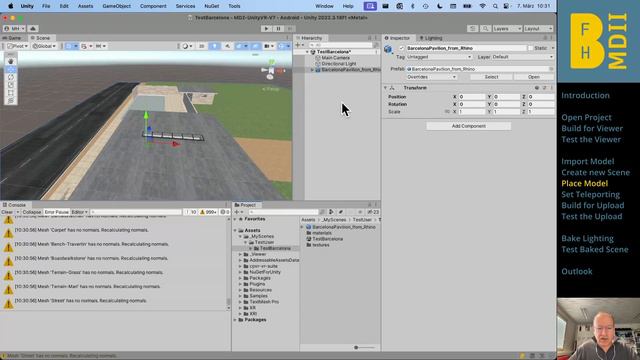640x360 pixels.
Task: Toggle Scene audio button
Action: tap(227, 46)
